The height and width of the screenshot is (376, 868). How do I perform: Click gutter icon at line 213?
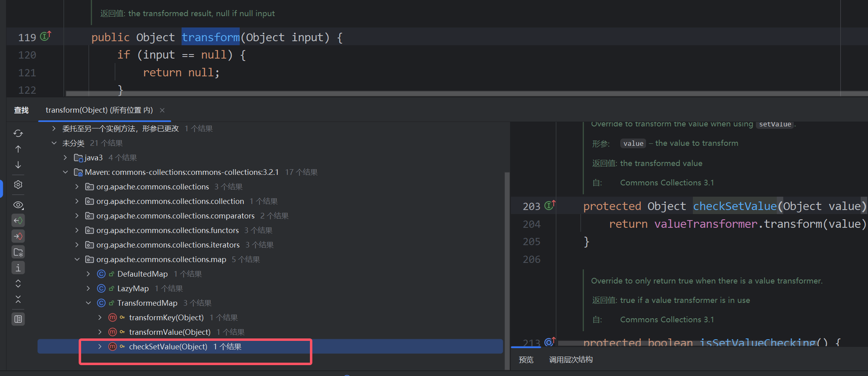[x=550, y=342]
